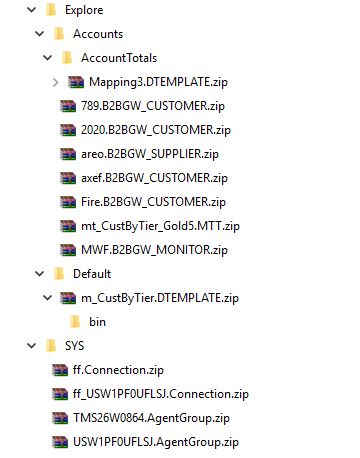The height and width of the screenshot is (458, 360).
Task: Select areo.B2BGW_SUPPLIER.zip file name
Action: tap(150, 154)
